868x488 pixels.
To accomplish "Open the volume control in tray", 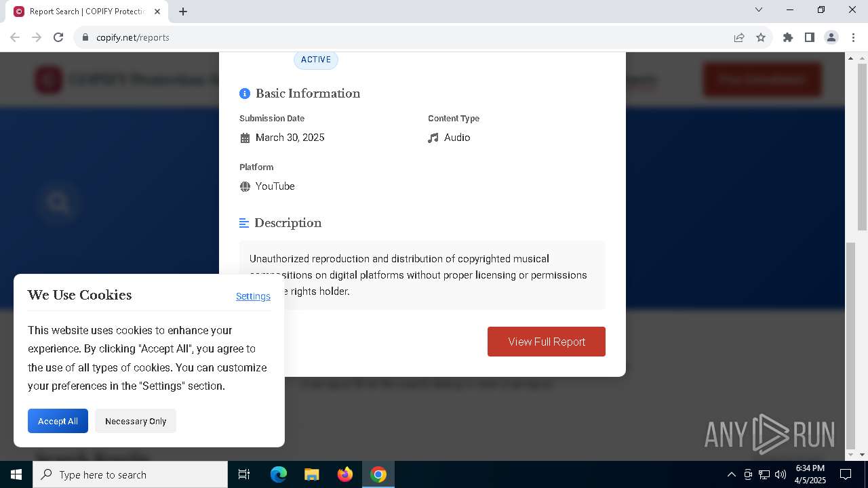I will click(781, 474).
